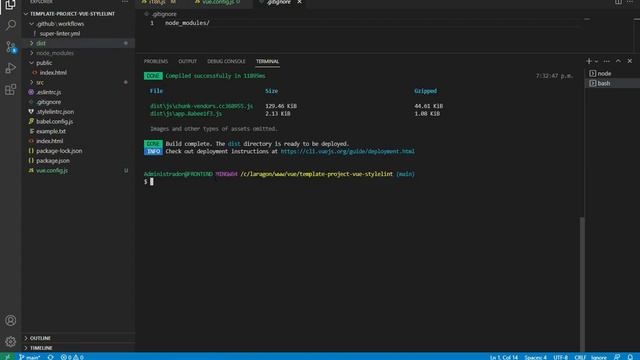Image resolution: width=640 pixels, height=360 pixels.
Task: Open package-lock.json file
Action: tap(59, 151)
